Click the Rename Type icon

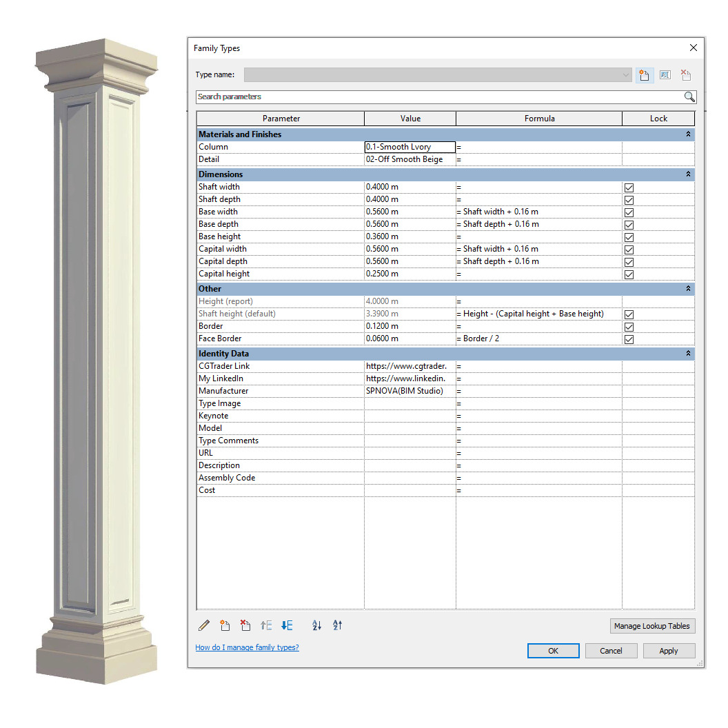point(665,74)
